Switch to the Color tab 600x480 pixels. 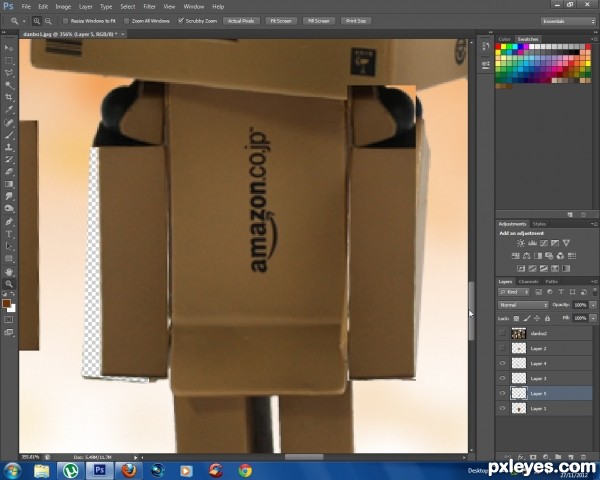point(504,39)
